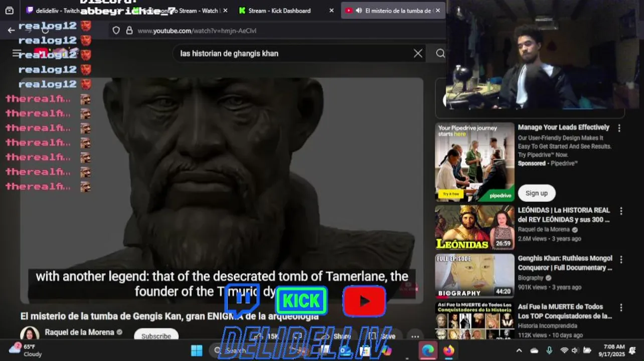Image resolution: width=644 pixels, height=361 pixels.
Task: Open Firefox View from the tab bar icon
Action: click(x=9, y=11)
